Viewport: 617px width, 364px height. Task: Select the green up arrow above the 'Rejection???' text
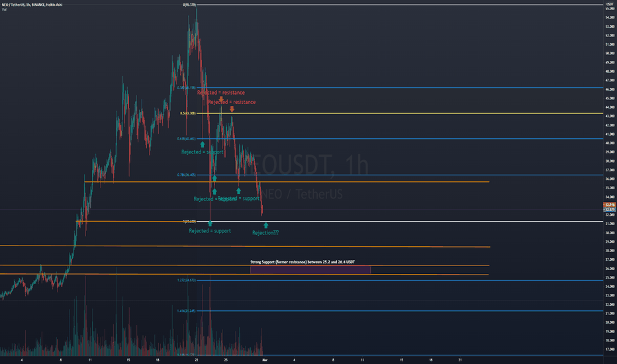coord(266,225)
